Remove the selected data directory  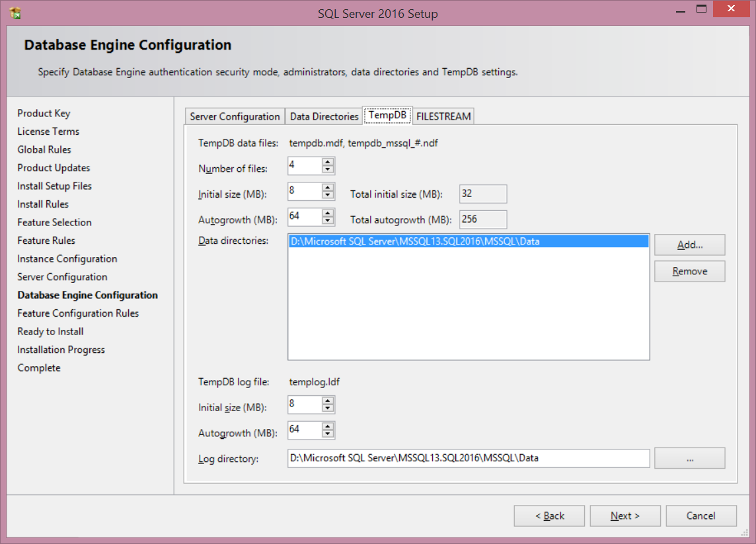(x=689, y=271)
